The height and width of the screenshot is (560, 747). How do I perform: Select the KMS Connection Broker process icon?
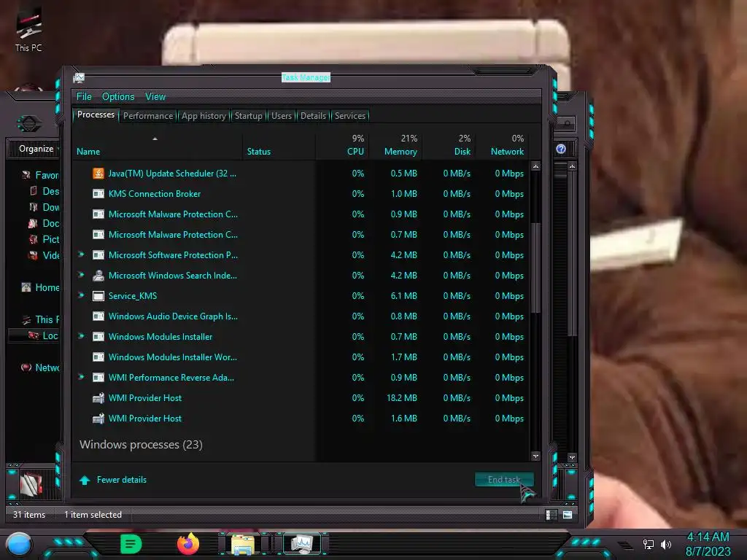[98, 194]
